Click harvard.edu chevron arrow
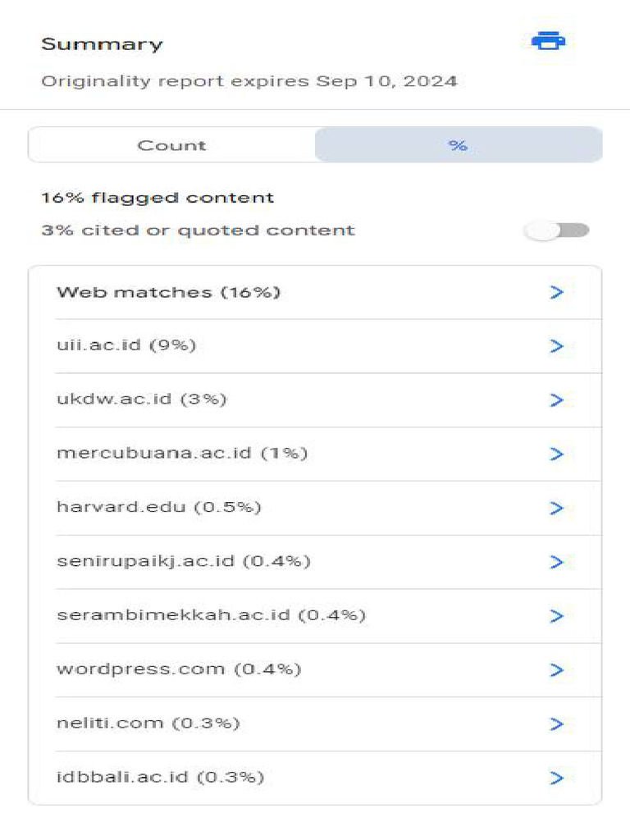This screenshot has width=630, height=840. click(x=556, y=508)
